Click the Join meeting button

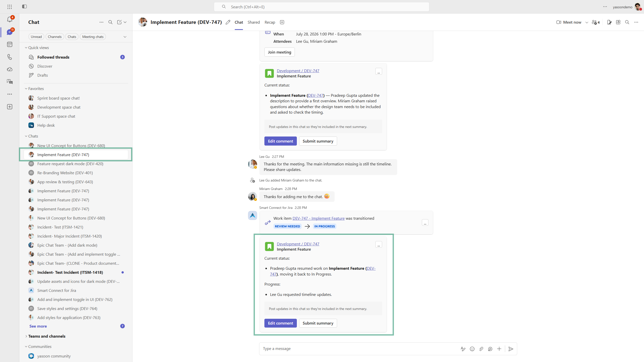[x=279, y=52]
